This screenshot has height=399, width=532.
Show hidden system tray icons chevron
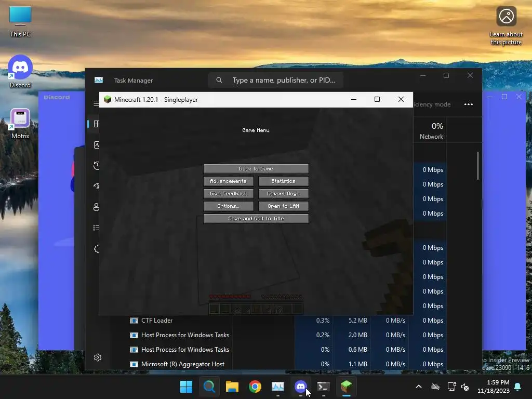pyautogui.click(x=419, y=387)
